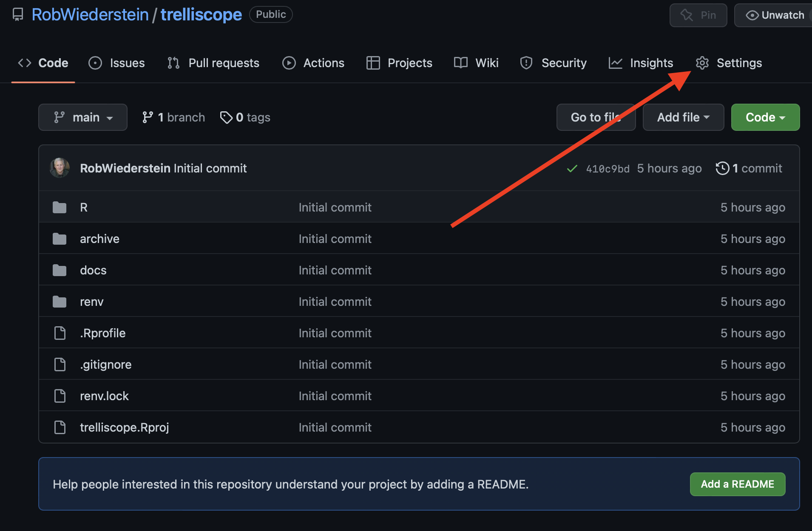Click the Add a README button
Image resolution: width=812 pixels, height=531 pixels.
[738, 484]
